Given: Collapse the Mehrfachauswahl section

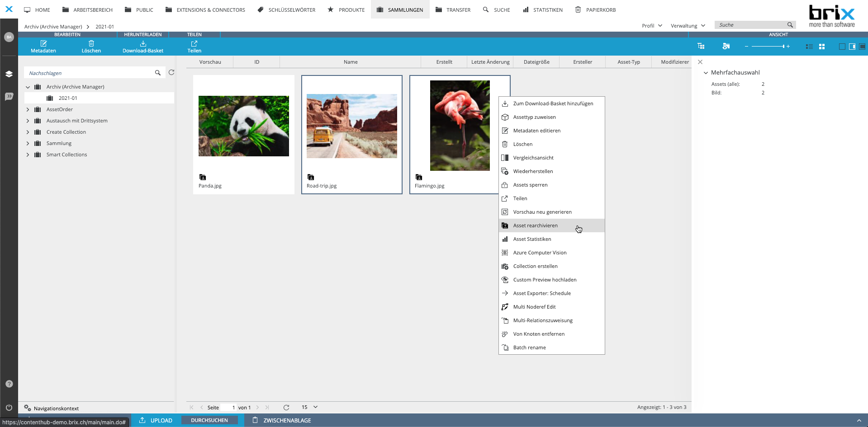Looking at the screenshot, I should pyautogui.click(x=706, y=72).
